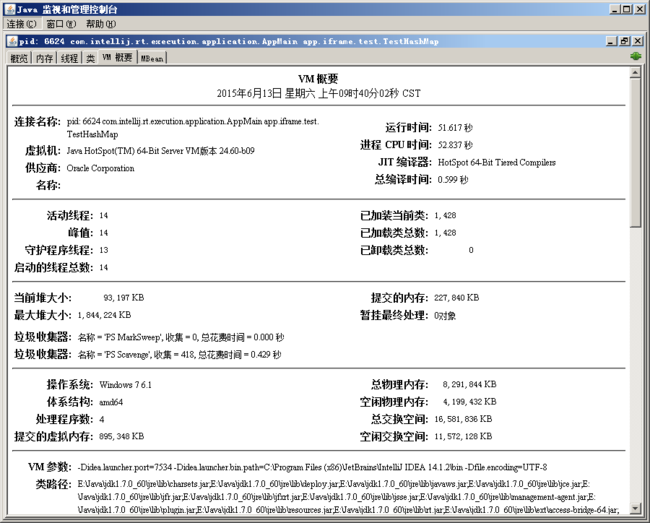The height and width of the screenshot is (523, 650).
Task: Select the VM 概要 tab
Action: point(117,57)
